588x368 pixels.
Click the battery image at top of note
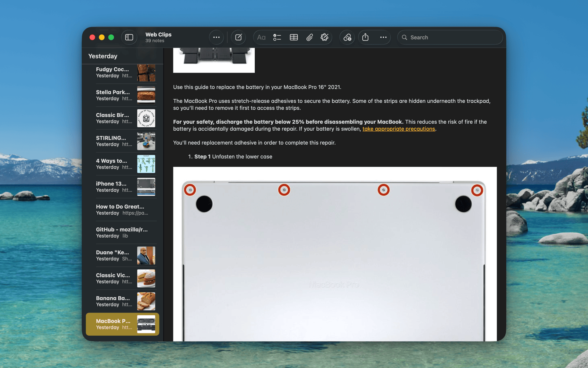[x=214, y=60]
